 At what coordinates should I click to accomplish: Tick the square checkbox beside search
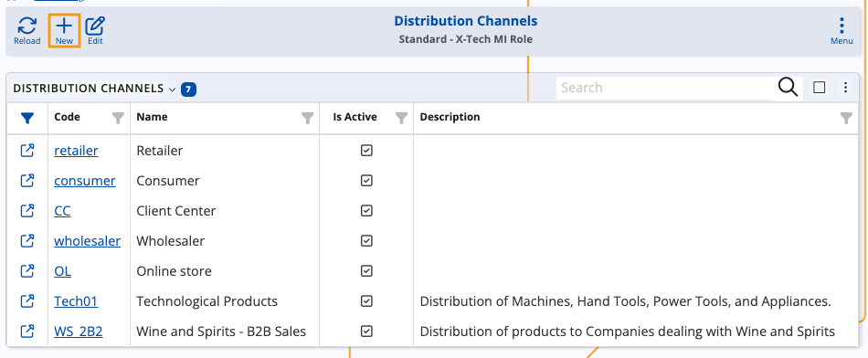click(820, 88)
